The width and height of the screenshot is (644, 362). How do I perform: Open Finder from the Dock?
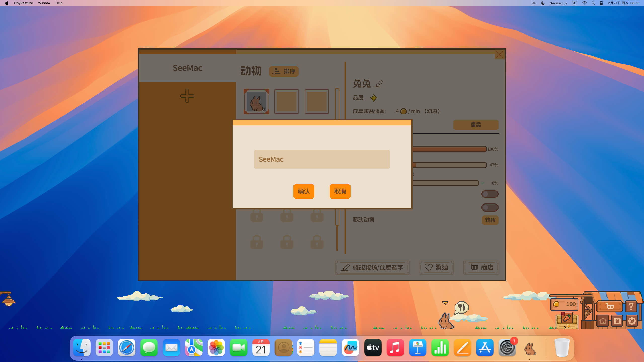point(82,348)
